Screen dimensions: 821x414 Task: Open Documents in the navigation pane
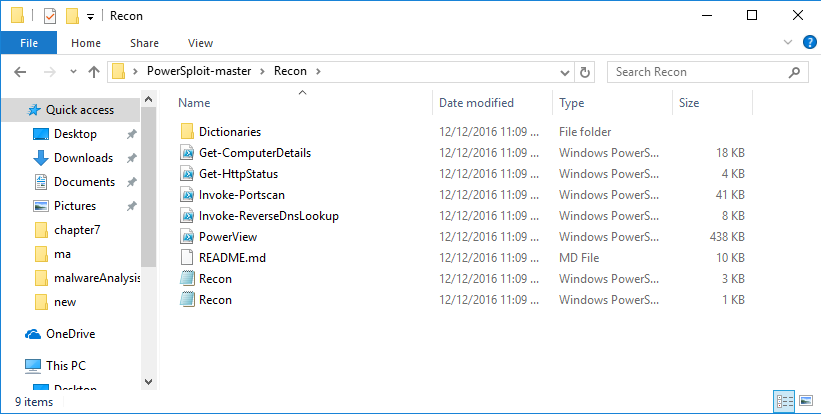tap(84, 182)
